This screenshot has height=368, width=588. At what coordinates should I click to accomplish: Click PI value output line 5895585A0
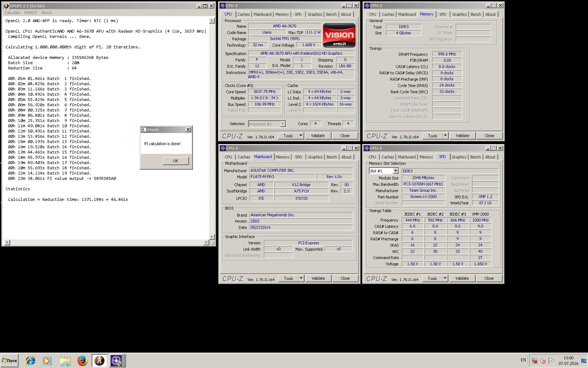pyautogui.click(x=62, y=178)
